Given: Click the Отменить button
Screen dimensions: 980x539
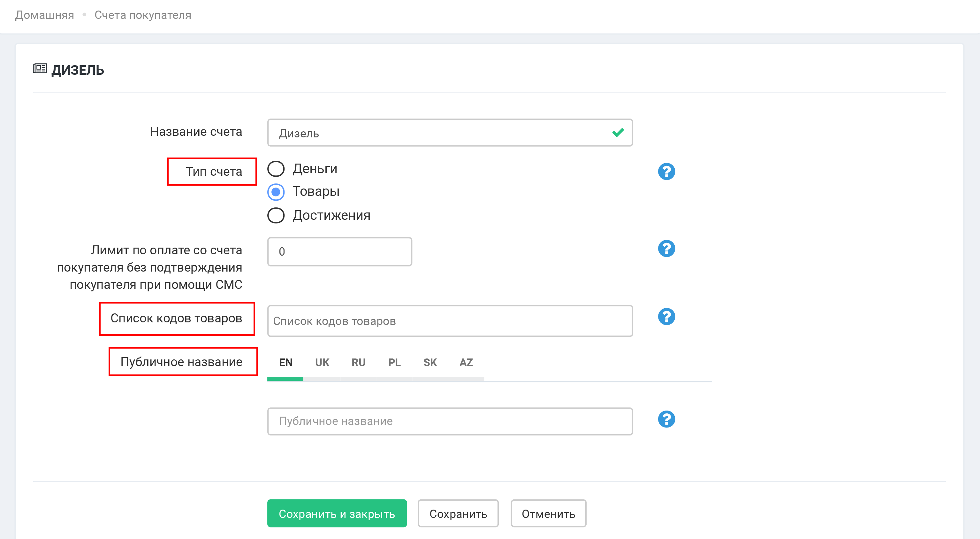Looking at the screenshot, I should (548, 513).
